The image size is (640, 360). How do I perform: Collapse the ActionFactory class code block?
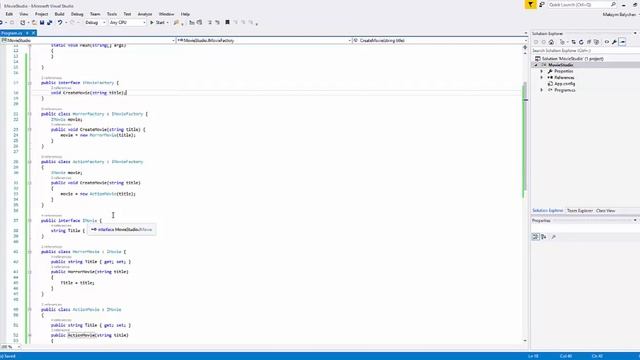click(30, 162)
